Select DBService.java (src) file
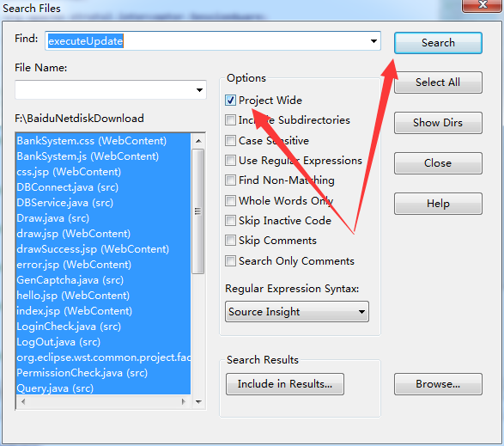Image resolution: width=504 pixels, height=446 pixels. coord(103,203)
